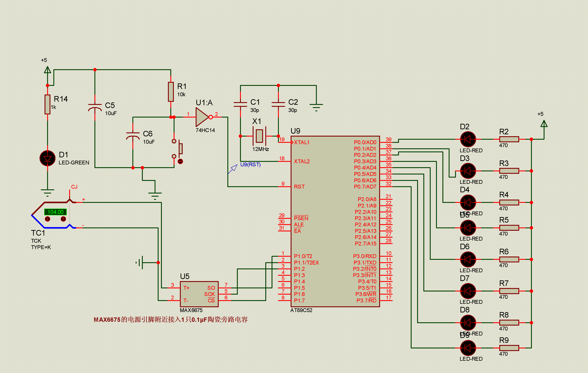588x373 pixels.
Task: Select capacitor C2 30p symbol
Action: tap(278, 104)
